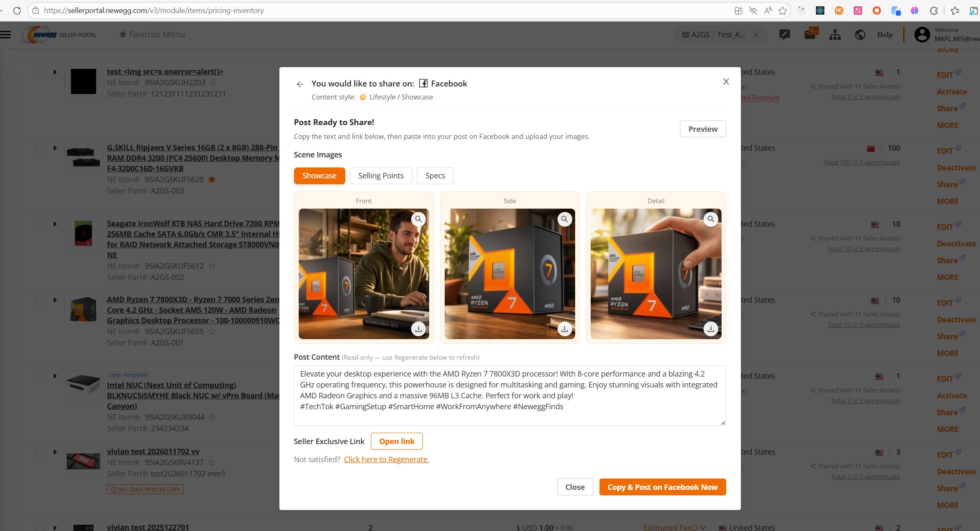Copy & Post on Facebook Now

(662, 487)
